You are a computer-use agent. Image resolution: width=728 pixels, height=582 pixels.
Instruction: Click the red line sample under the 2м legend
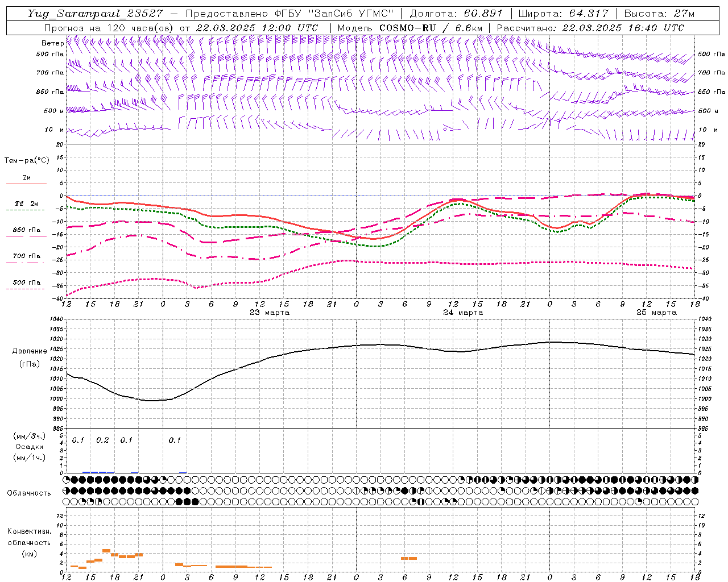coord(26,184)
